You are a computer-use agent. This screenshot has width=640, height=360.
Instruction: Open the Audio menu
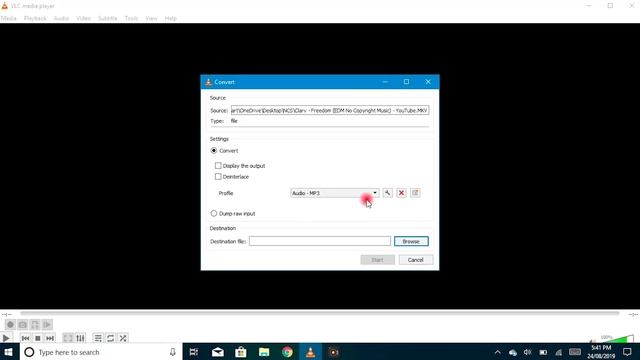point(61,18)
